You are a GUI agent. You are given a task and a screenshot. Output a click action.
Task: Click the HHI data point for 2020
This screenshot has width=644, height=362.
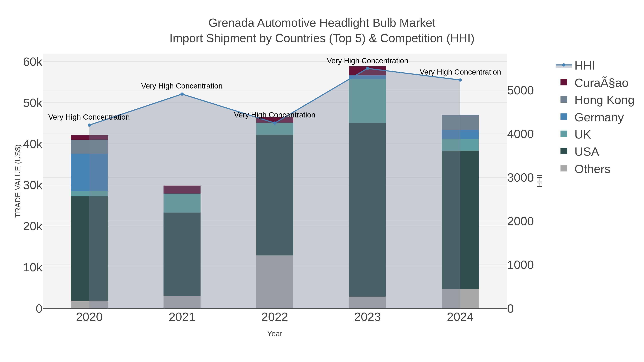[x=89, y=125]
